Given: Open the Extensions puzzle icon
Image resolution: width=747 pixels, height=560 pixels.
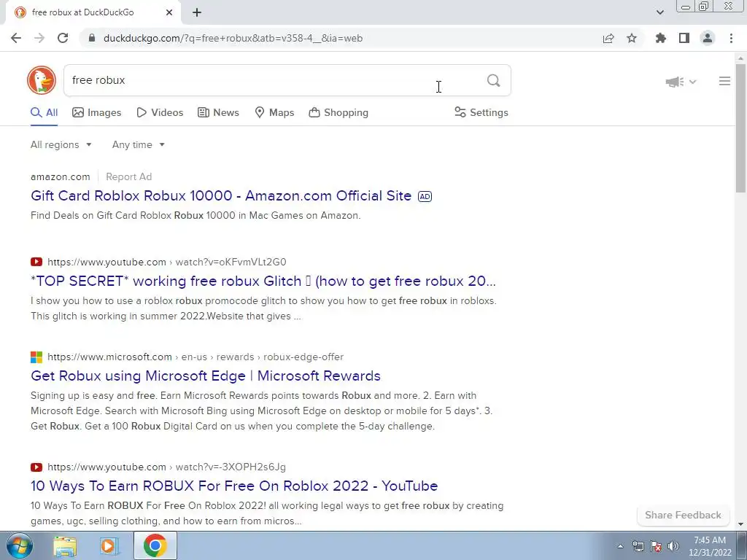Looking at the screenshot, I should (661, 38).
